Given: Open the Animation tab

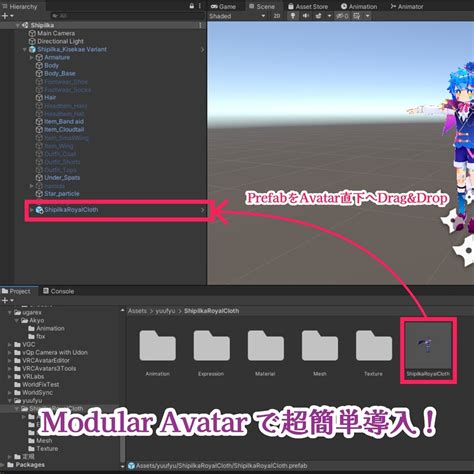Looking at the screenshot, I should point(359,6).
